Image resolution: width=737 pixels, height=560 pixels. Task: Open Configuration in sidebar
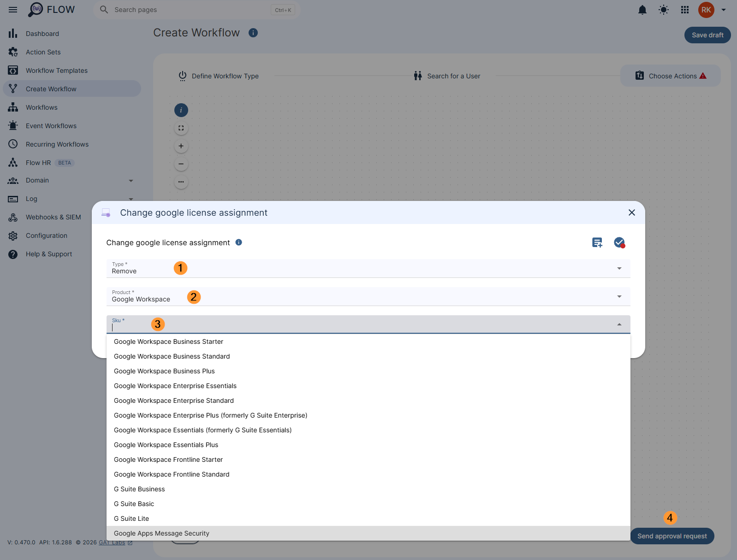pyautogui.click(x=46, y=236)
